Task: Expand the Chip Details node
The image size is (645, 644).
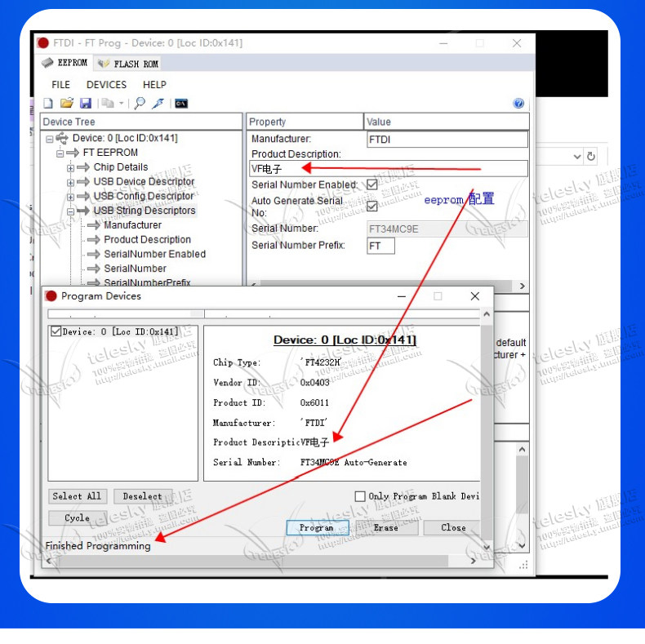Action: [70, 168]
